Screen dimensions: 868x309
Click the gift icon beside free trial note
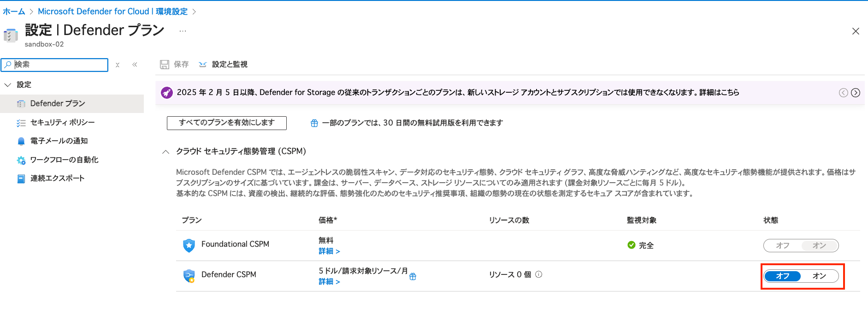[x=314, y=123]
